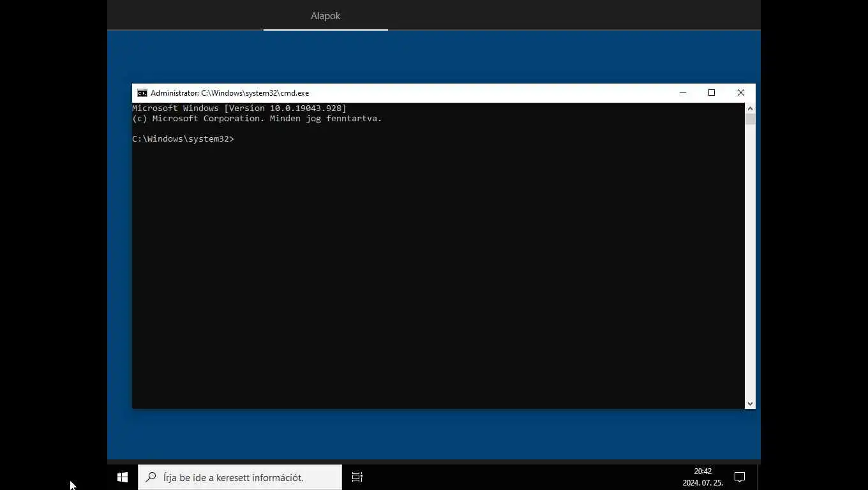Click the Microsoft Corporation copyright line
This screenshot has width=868, height=490.
pos(257,119)
